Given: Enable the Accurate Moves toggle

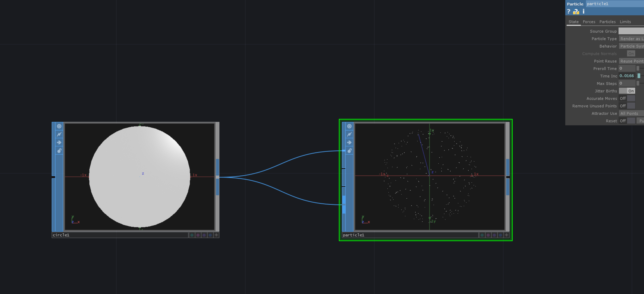Looking at the screenshot, I should (627, 98).
